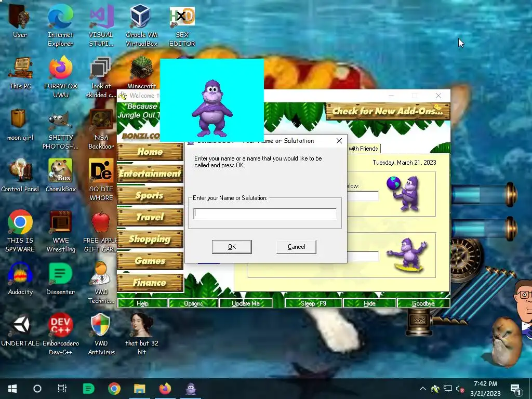Screen dimensions: 532x399
Task: Open 'that but 32 bit' portrait icon
Action: (141, 334)
